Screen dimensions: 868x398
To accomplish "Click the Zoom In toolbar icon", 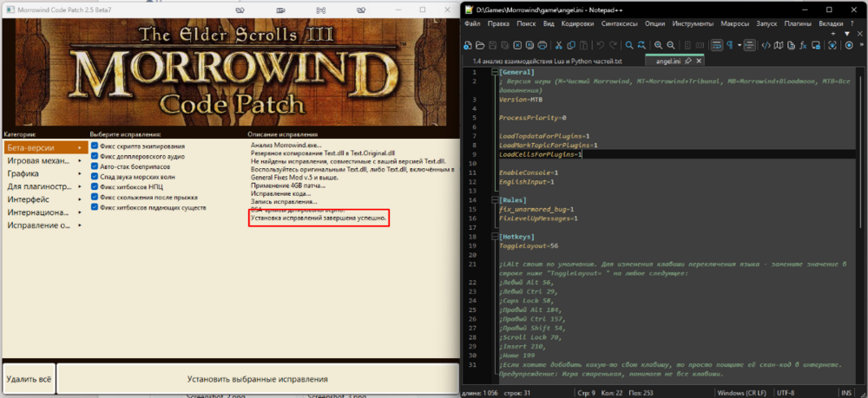I will click(x=659, y=45).
